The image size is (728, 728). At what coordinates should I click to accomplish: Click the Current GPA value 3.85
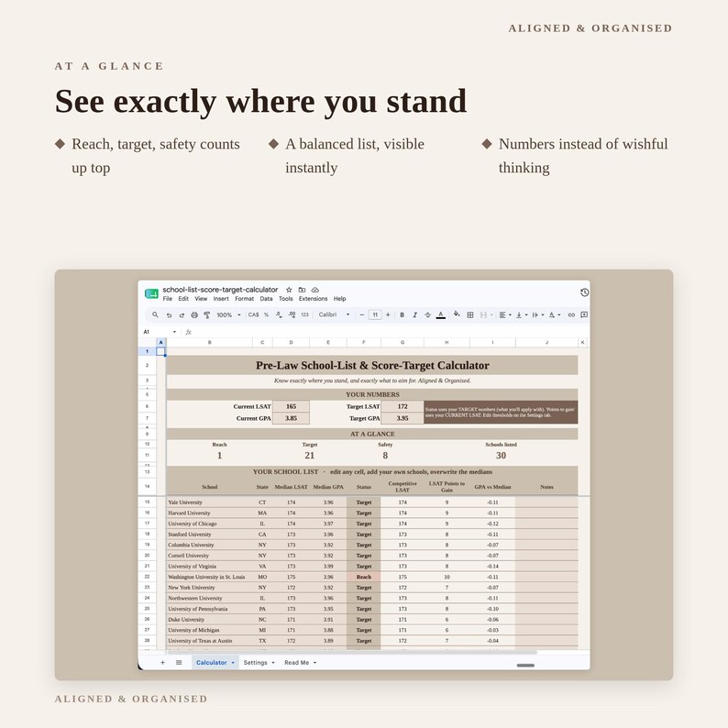[x=291, y=418]
